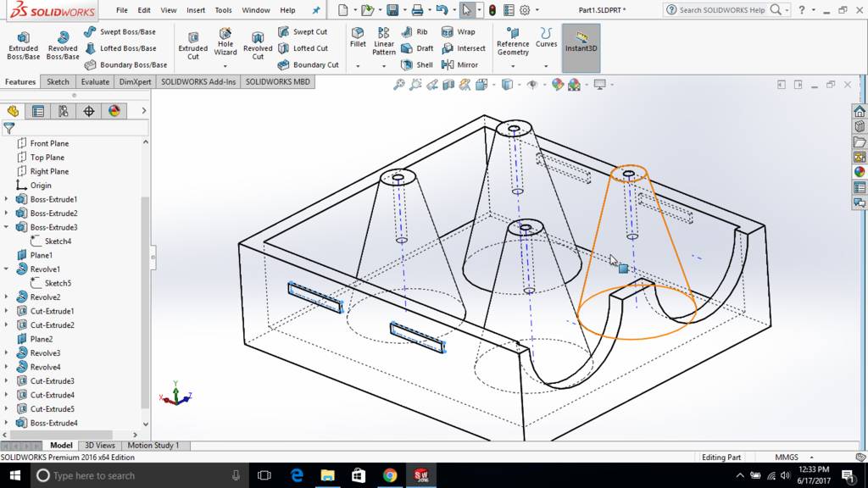868x488 pixels.
Task: Select the Intersect feature tool
Action: coord(464,48)
